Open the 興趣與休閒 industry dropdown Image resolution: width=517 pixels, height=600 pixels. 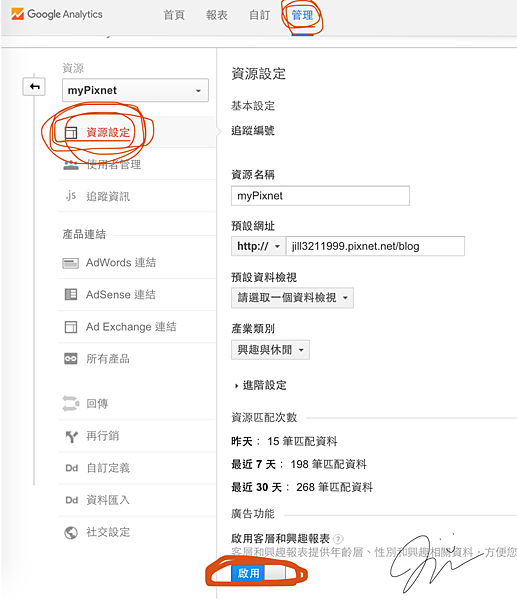tap(270, 349)
